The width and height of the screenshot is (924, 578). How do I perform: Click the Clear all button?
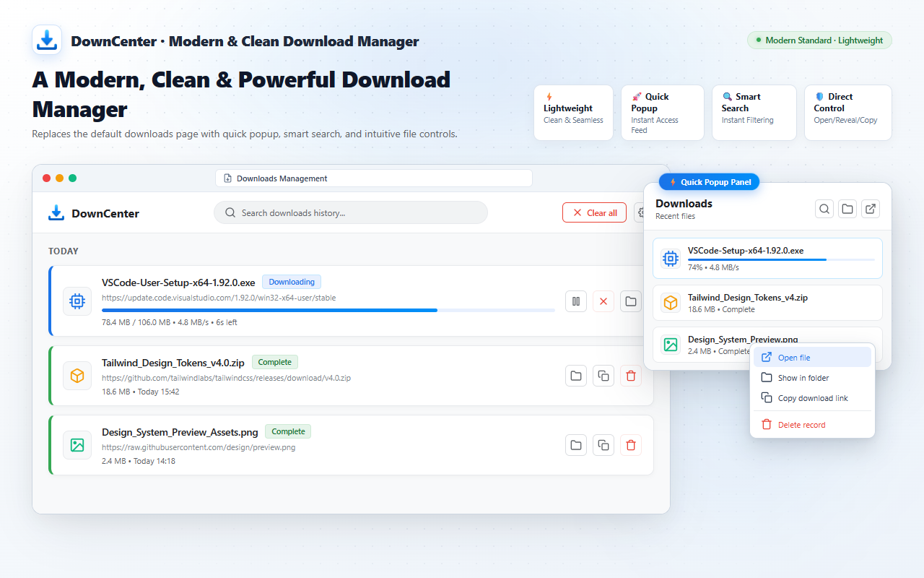tap(594, 212)
